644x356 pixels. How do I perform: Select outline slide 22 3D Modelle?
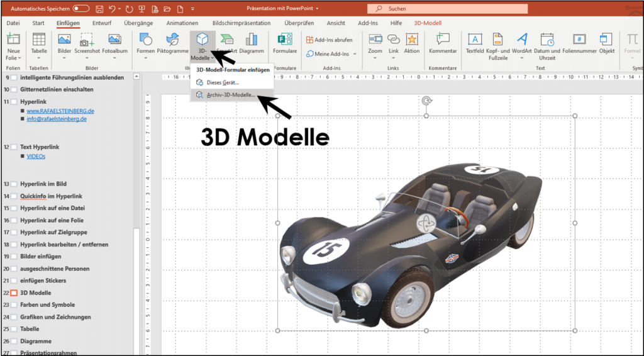[36, 292]
